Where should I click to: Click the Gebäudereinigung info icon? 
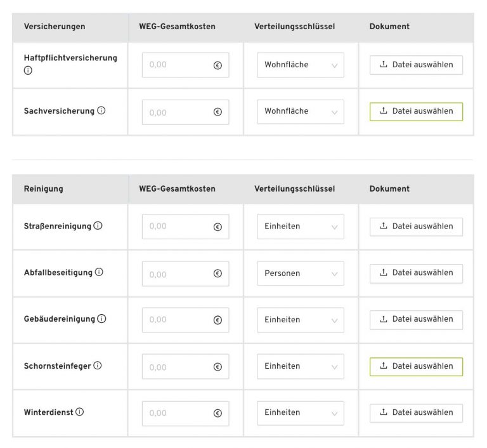[101, 319]
